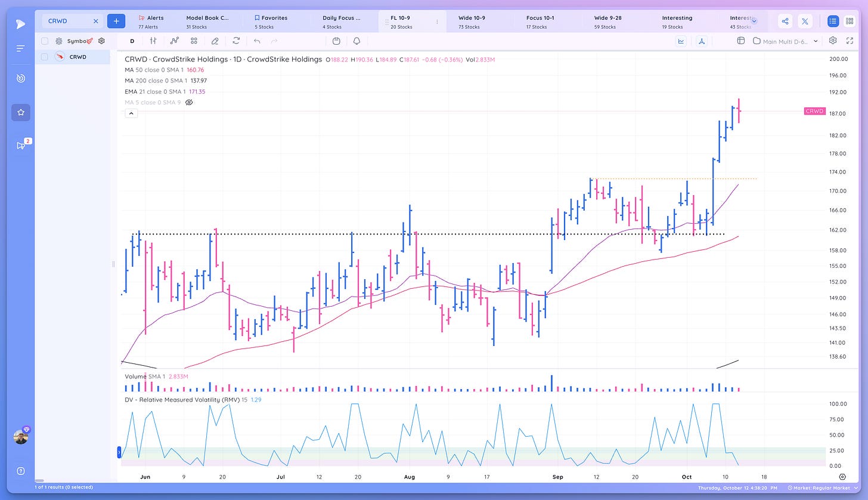Share to X (Twitter) button

[x=805, y=21]
